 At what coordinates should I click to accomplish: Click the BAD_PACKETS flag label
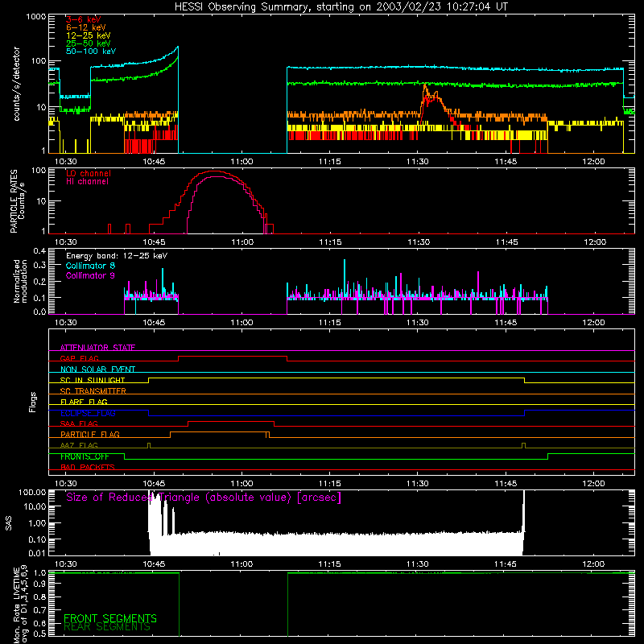point(88,467)
